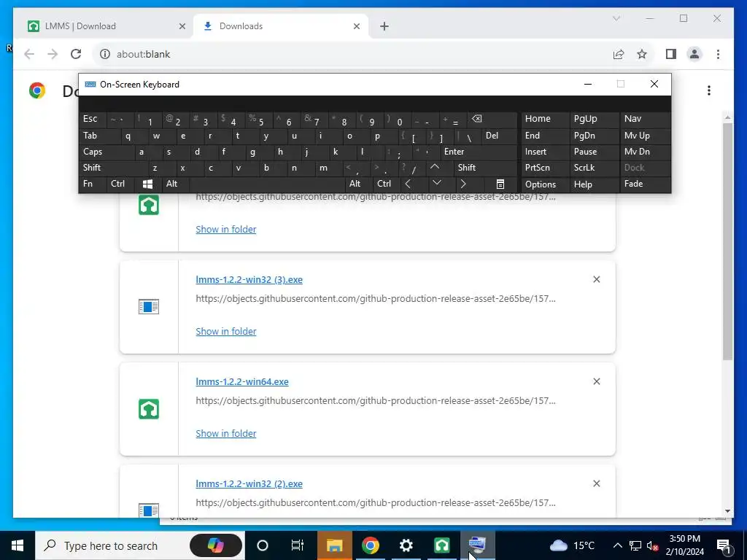The image size is (747, 560).
Task: Toggle the left Shift key
Action: (x=114, y=168)
